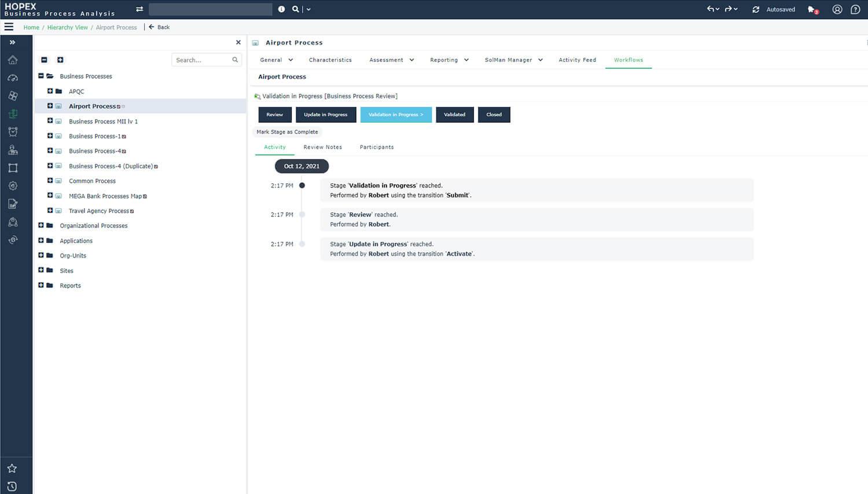868x494 pixels.
Task: Click the info icon beside search bar
Action: (281, 9)
